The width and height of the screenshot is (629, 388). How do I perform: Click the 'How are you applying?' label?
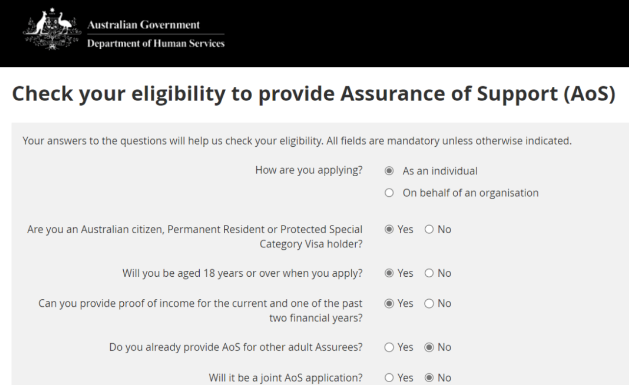(x=309, y=170)
